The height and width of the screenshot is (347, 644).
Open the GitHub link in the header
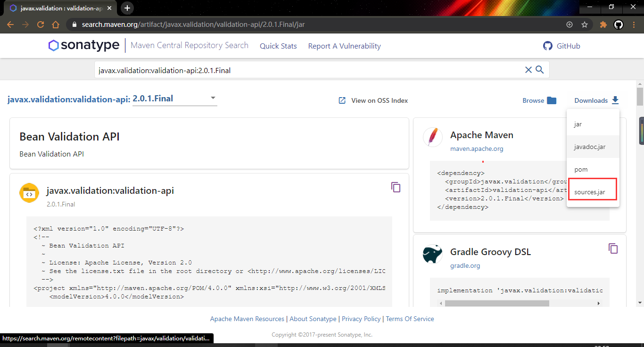[561, 46]
